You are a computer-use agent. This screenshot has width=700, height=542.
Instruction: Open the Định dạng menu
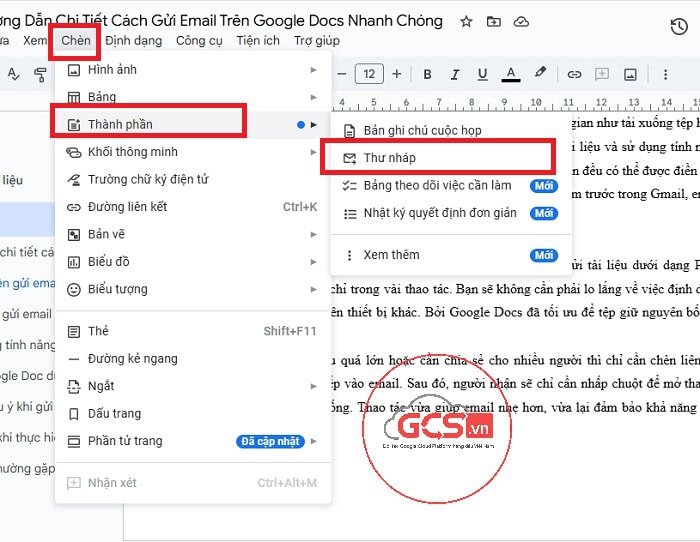tap(133, 41)
